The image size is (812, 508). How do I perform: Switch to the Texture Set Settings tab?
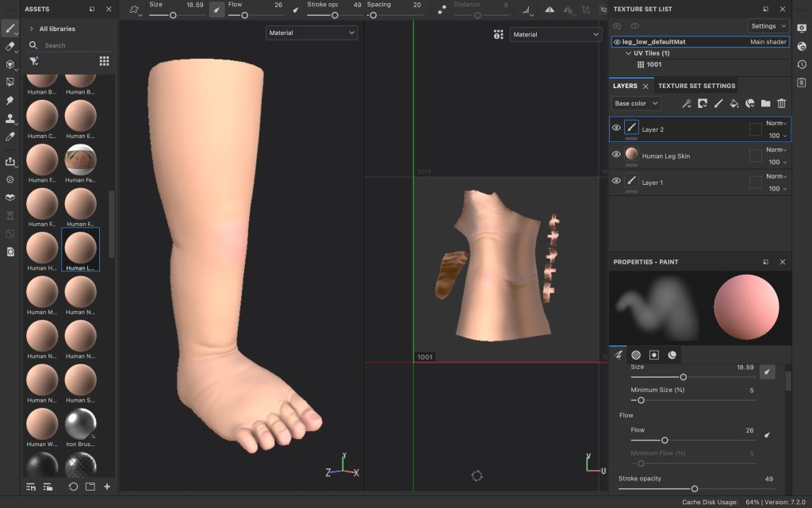click(696, 86)
